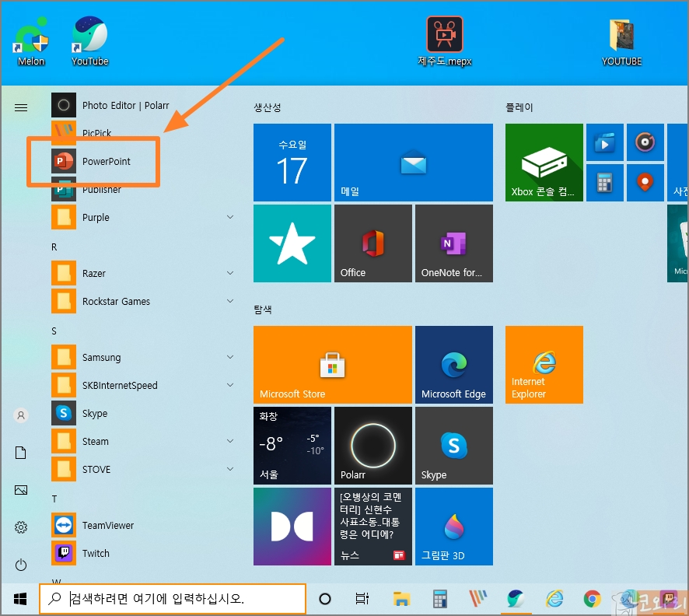The height and width of the screenshot is (616, 689).
Task: Select the YOUTUBE desktop folder
Action: tap(621, 42)
